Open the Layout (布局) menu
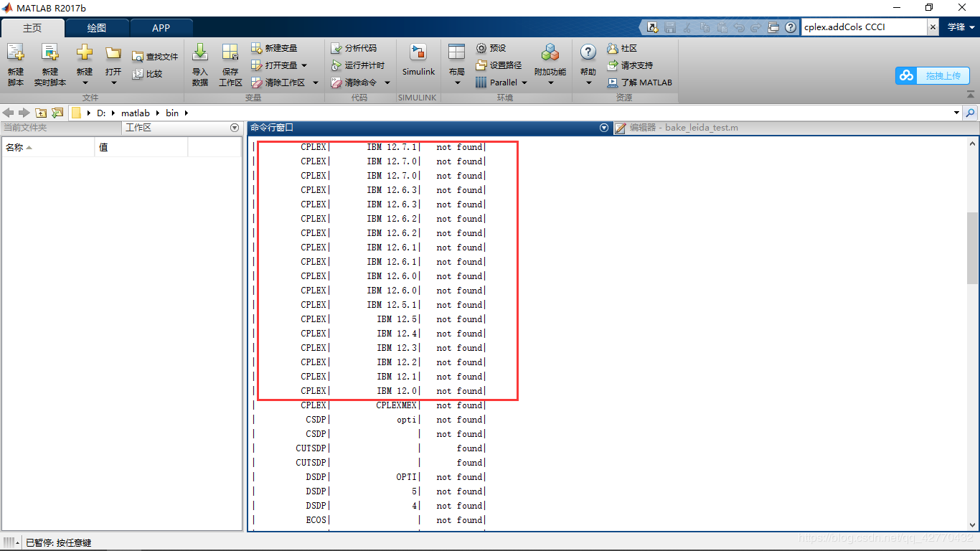 click(457, 65)
